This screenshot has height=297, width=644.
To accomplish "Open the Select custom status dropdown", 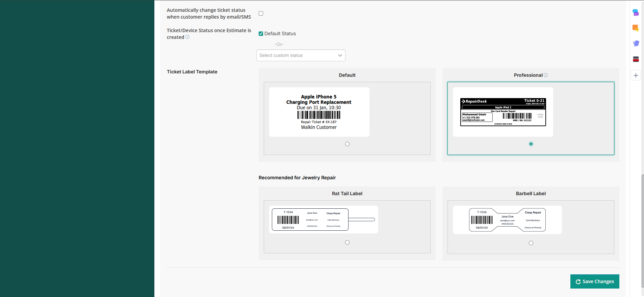I will pos(297,55).
